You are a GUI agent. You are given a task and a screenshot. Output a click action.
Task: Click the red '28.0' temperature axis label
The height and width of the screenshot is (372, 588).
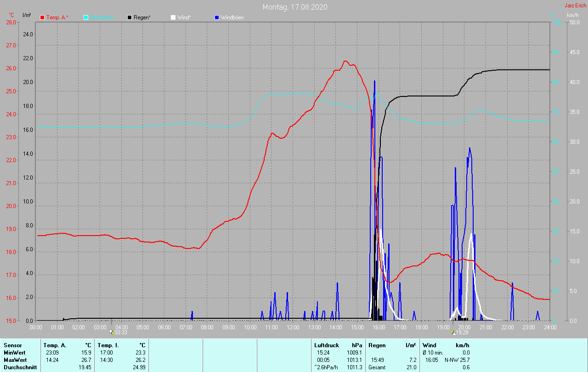(x=11, y=22)
